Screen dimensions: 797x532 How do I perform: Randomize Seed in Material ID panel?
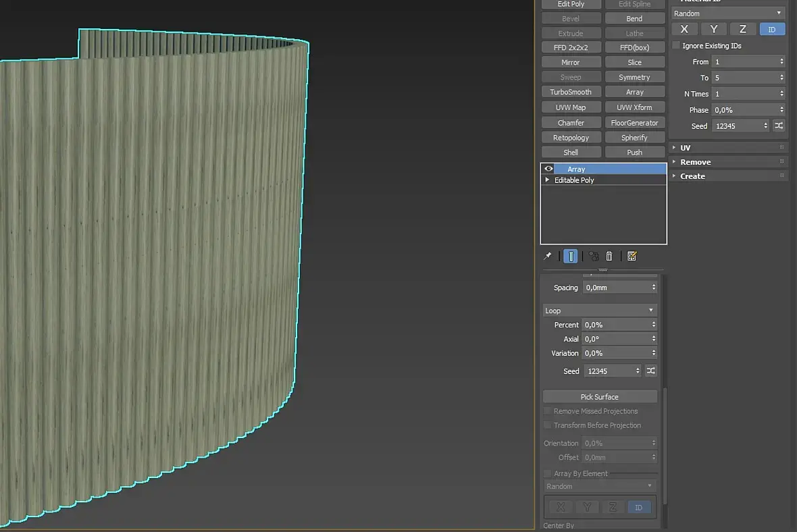(779, 126)
